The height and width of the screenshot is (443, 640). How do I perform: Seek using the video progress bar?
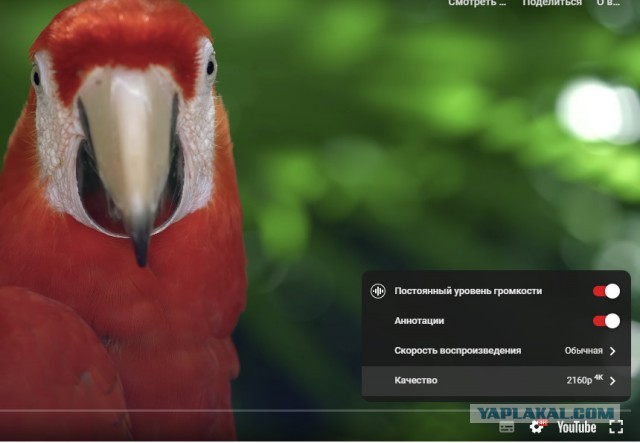click(x=316, y=411)
